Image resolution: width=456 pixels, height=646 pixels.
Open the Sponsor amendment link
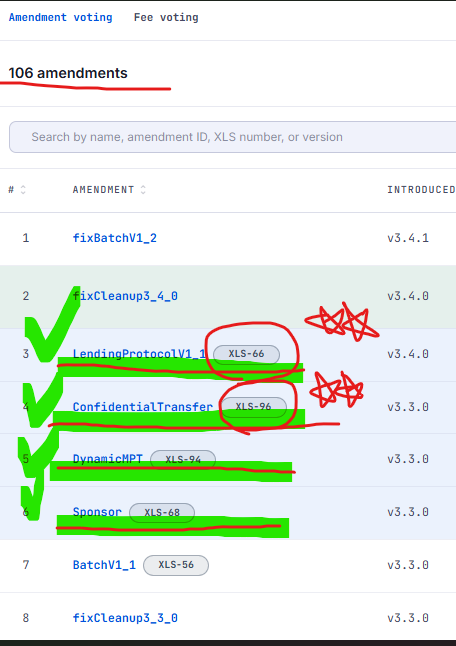coord(97,512)
